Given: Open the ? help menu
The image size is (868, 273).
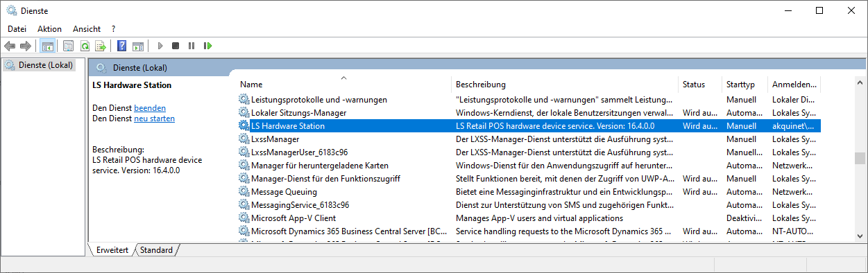Looking at the screenshot, I should (113, 29).
